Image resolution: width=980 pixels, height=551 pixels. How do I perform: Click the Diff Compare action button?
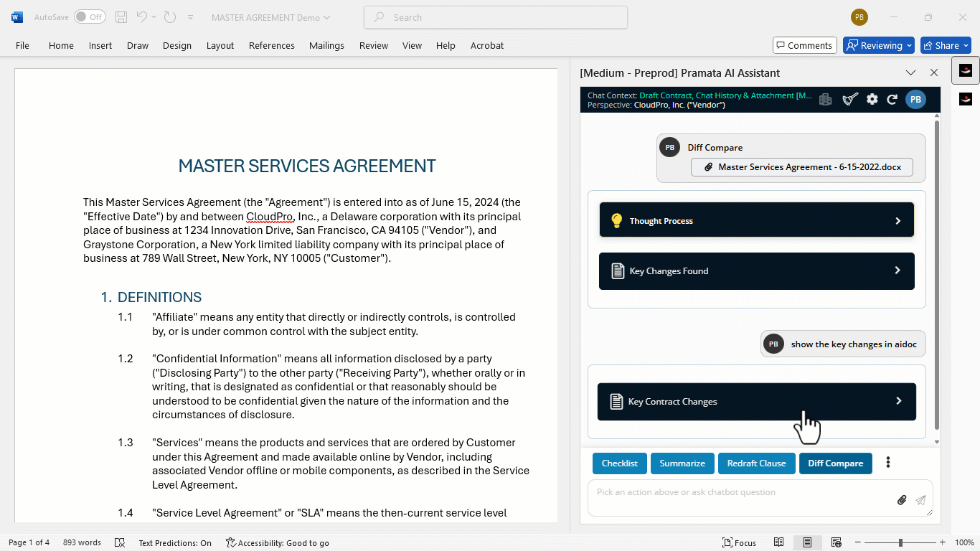(836, 463)
